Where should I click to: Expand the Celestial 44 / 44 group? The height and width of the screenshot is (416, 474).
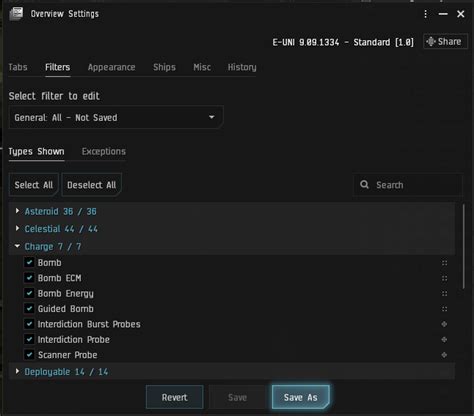click(17, 229)
